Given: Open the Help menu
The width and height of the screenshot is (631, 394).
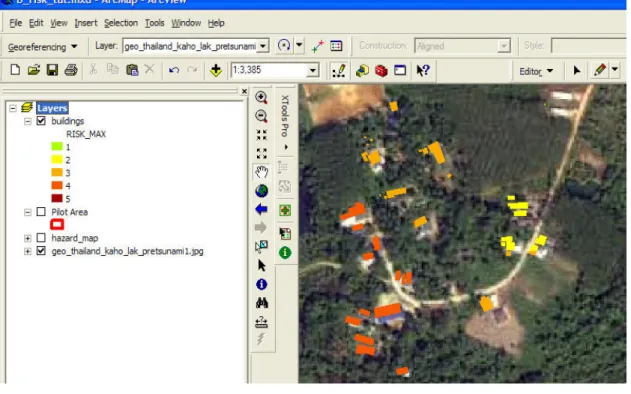Looking at the screenshot, I should (216, 23).
